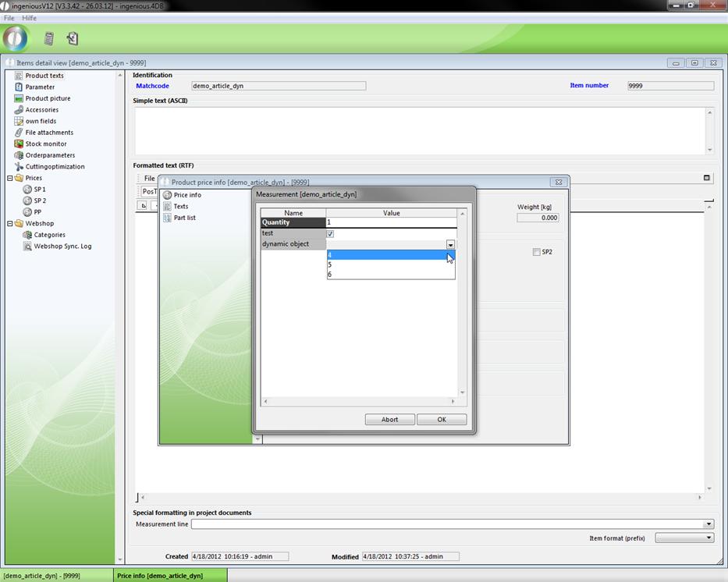Collapse the Webshop tree folder
728x582 pixels.
(10, 223)
